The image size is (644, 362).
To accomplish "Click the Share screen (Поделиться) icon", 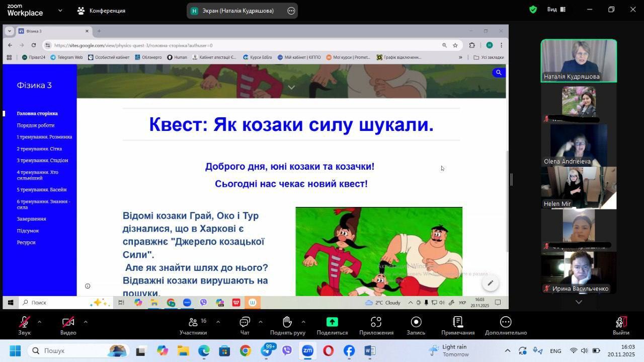I will (x=332, y=322).
